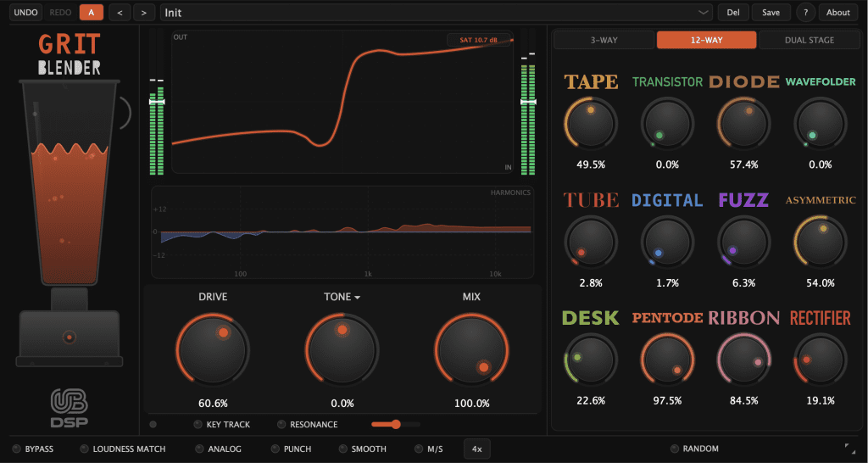Select the 12-WAY tab
868x463 pixels.
tap(706, 40)
